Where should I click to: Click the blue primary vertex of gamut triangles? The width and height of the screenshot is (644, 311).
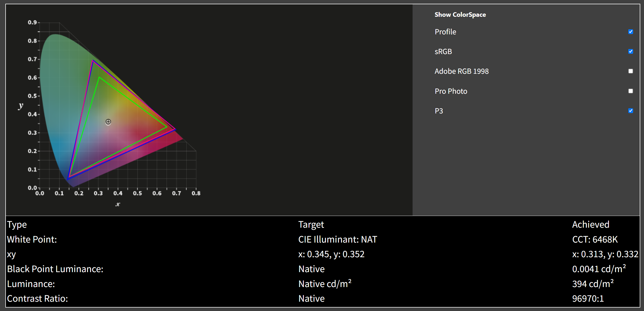tap(68, 179)
